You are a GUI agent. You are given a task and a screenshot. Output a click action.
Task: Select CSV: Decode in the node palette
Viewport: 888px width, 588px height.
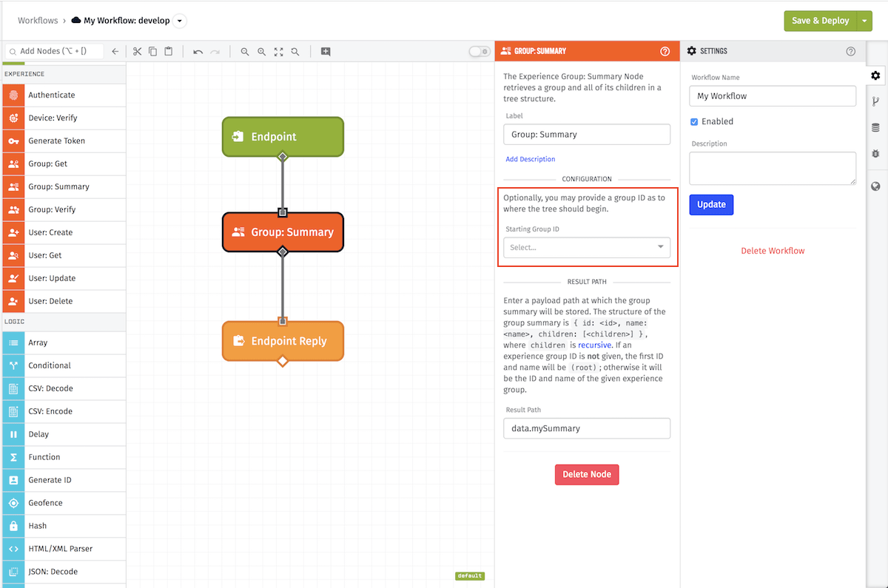(64, 388)
